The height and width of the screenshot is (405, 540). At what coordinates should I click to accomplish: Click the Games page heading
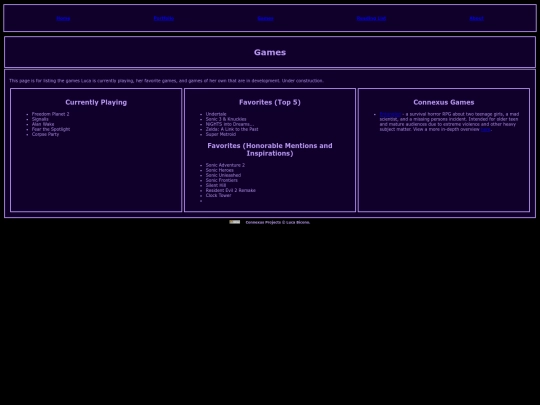270,52
